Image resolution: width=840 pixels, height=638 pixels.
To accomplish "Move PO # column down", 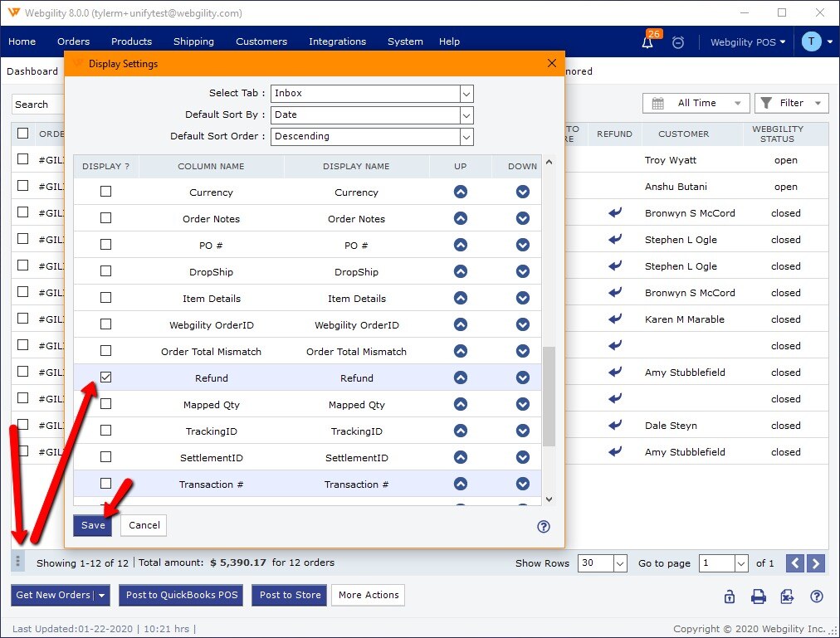I will click(x=523, y=245).
